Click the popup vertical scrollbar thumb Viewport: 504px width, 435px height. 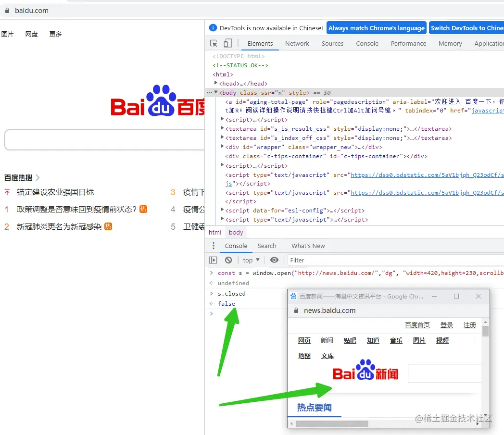click(485, 331)
